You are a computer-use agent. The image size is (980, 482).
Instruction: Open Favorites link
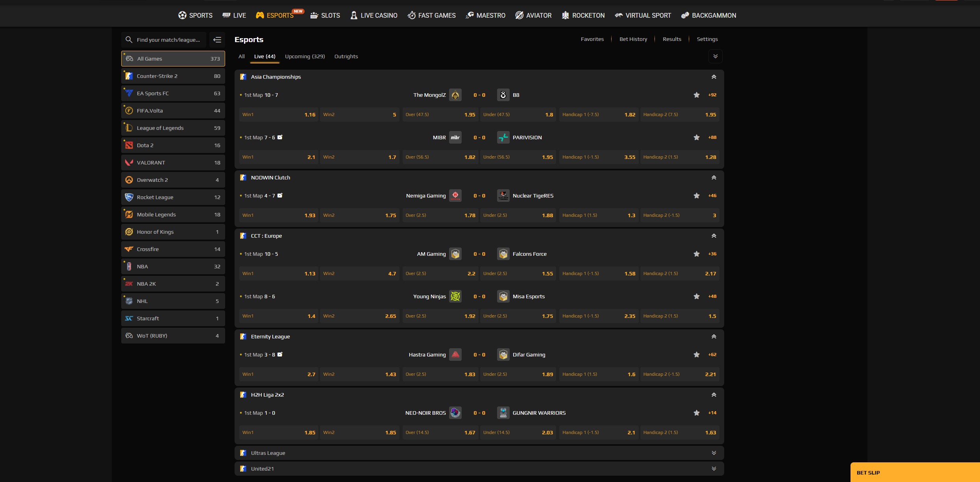(x=592, y=39)
